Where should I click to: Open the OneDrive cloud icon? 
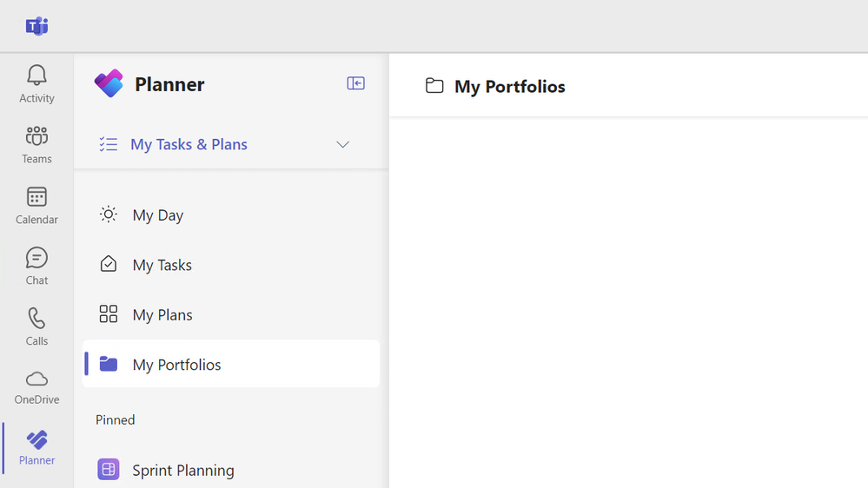coord(36,386)
